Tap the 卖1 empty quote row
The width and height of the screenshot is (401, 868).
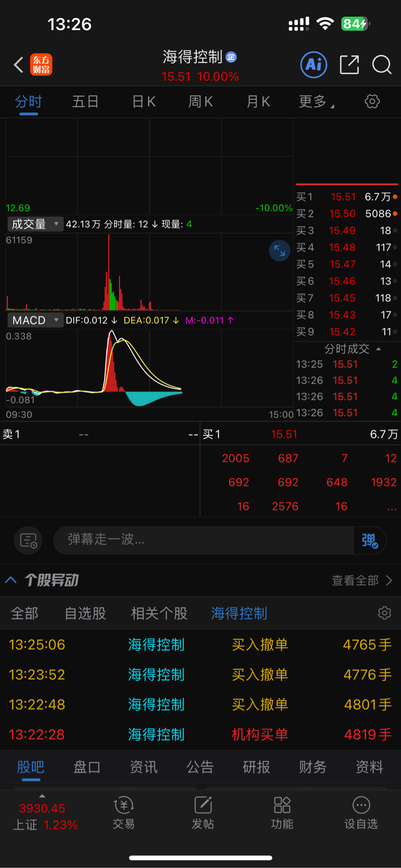(x=100, y=434)
